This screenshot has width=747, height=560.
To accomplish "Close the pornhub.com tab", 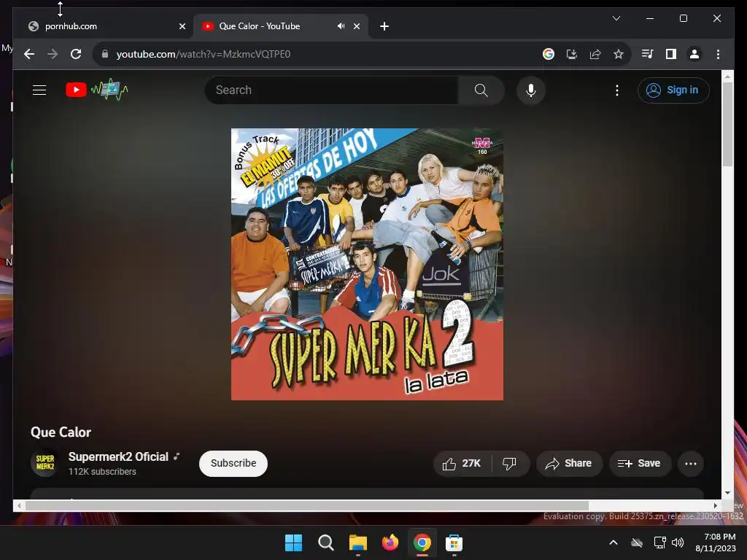I will (x=182, y=26).
